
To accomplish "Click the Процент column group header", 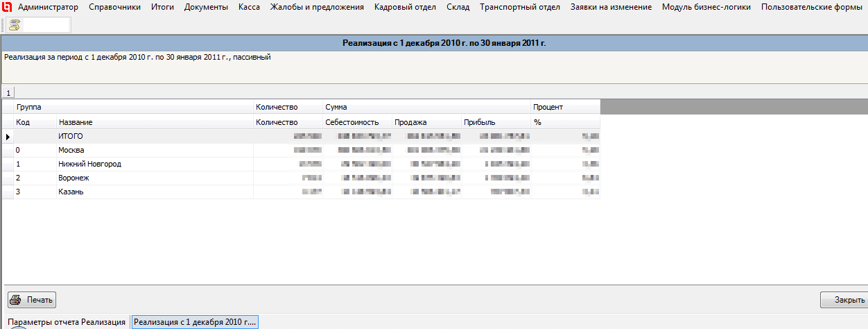I will pyautogui.click(x=565, y=107).
